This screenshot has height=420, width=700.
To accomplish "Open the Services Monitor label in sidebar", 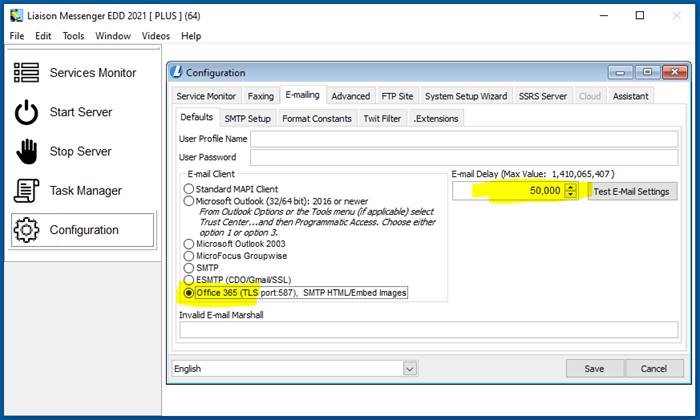I will pos(93,73).
